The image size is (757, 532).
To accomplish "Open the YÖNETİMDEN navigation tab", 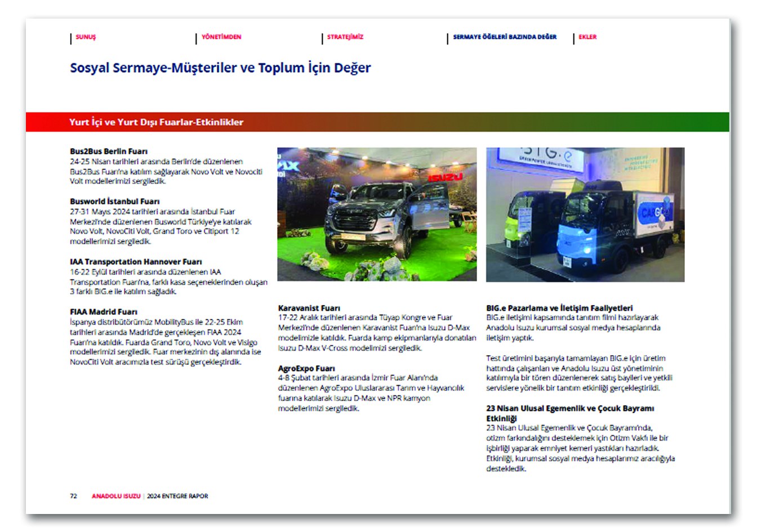I will tap(221, 37).
